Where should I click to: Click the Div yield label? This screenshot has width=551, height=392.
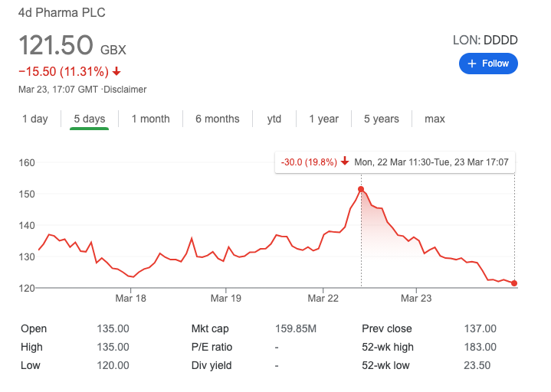pos(212,365)
